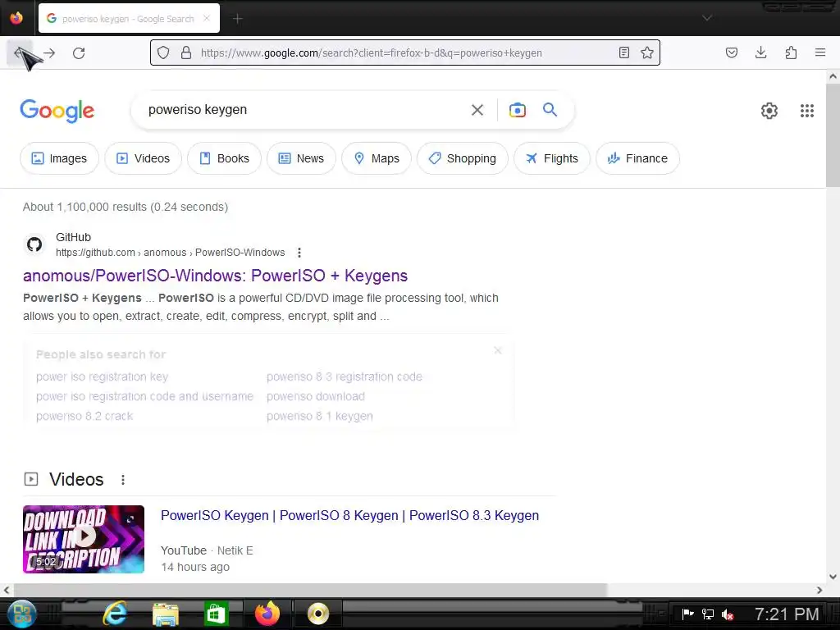
Task: Click poweriso download suggestion
Action: [316, 396]
